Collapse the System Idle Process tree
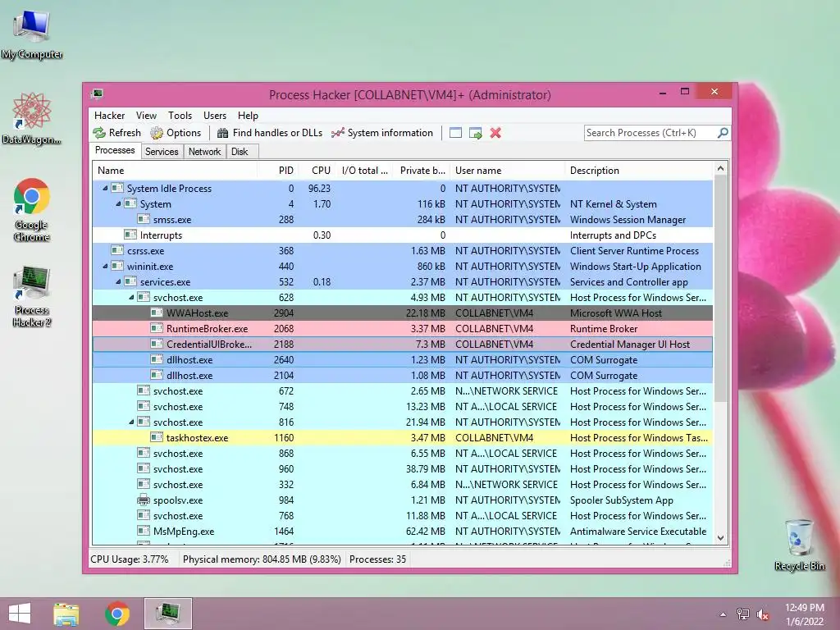 [105, 188]
